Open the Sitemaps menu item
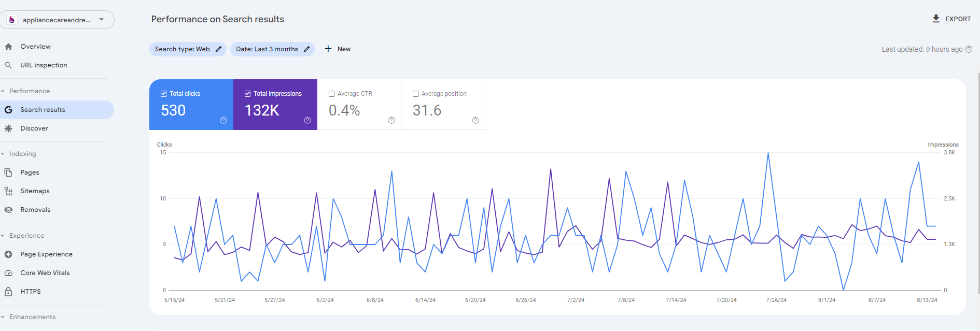The width and height of the screenshot is (980, 331). 35,191
